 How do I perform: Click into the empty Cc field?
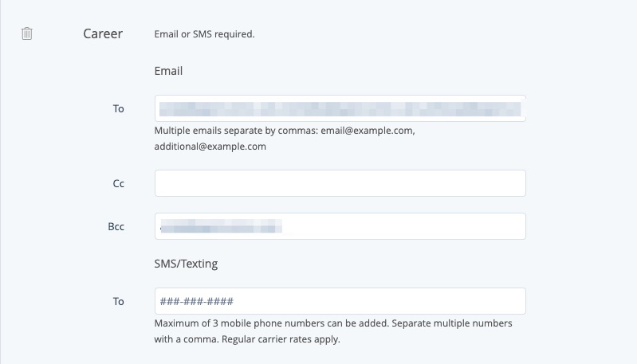click(x=340, y=183)
